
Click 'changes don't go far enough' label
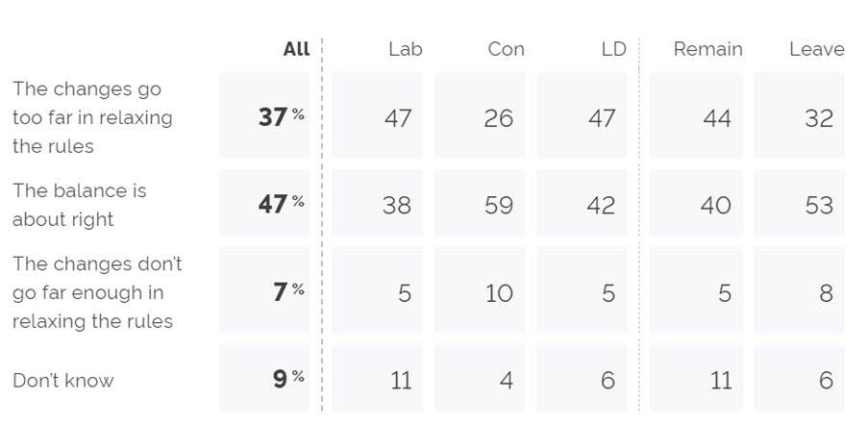click(x=97, y=292)
